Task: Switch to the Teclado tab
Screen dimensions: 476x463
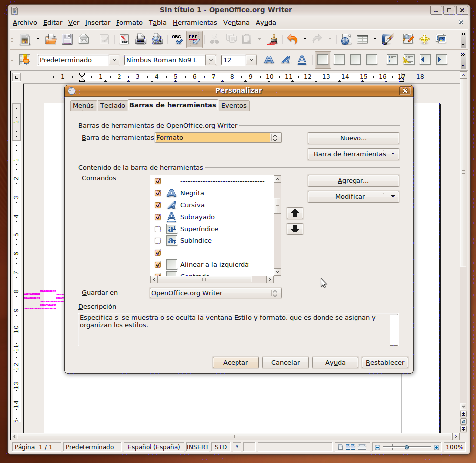Action: point(113,106)
